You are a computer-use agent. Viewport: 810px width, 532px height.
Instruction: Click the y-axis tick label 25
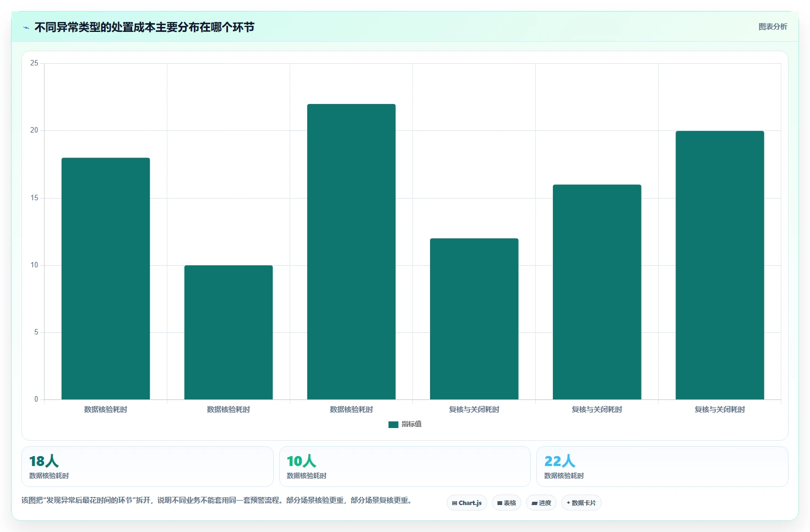pyautogui.click(x=34, y=63)
